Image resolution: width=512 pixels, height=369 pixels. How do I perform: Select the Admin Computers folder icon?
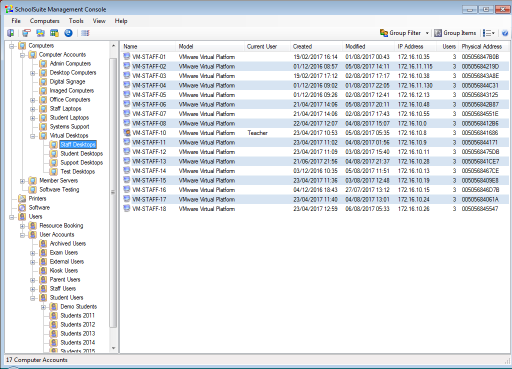(x=43, y=64)
